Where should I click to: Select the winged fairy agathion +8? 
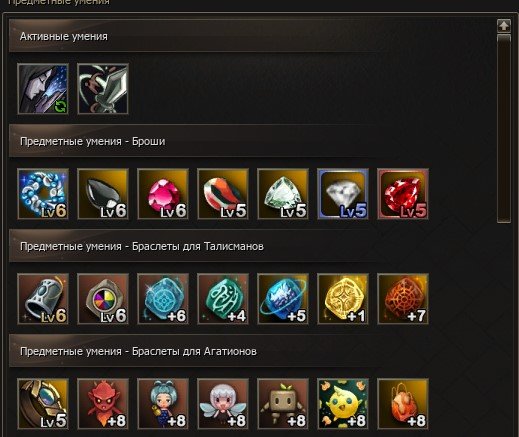click(223, 404)
